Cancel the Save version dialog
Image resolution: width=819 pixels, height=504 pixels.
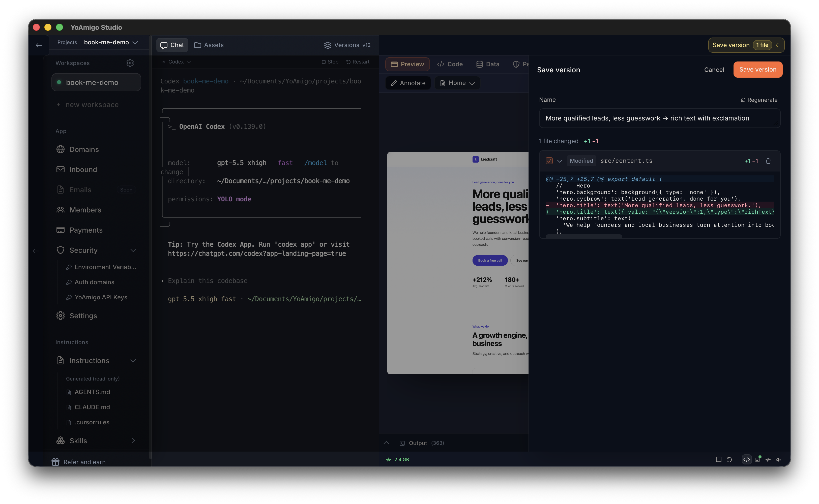[x=714, y=70]
